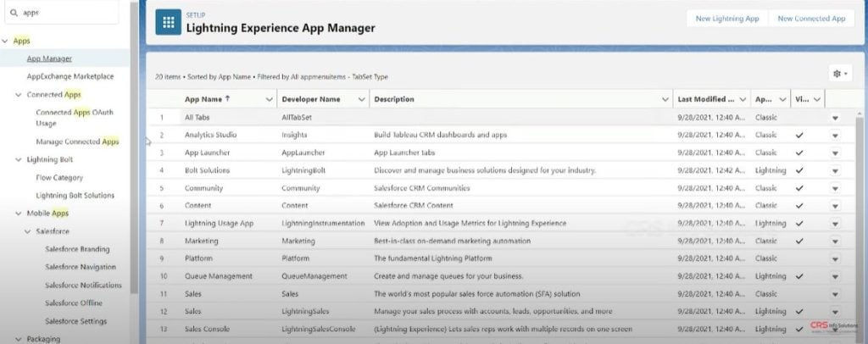The width and height of the screenshot is (868, 344).
Task: Select 'Salesforce CRM Communities' description cell
Action: [422, 188]
